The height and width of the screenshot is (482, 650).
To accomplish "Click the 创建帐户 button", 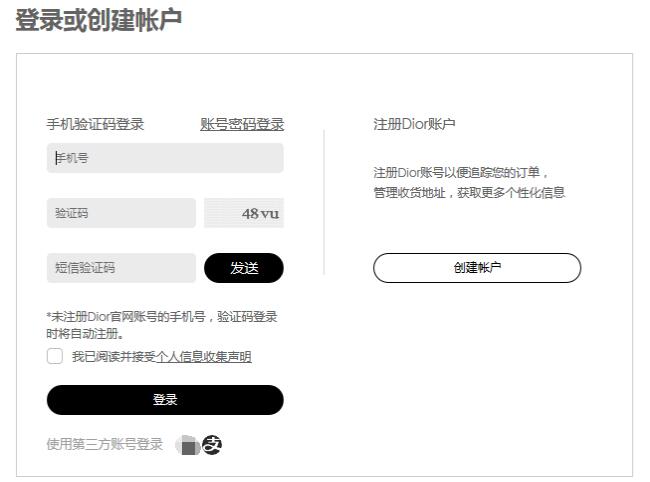I will (x=477, y=268).
